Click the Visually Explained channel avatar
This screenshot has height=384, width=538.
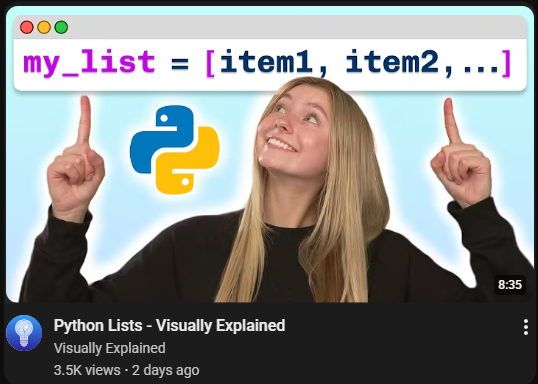point(24,333)
